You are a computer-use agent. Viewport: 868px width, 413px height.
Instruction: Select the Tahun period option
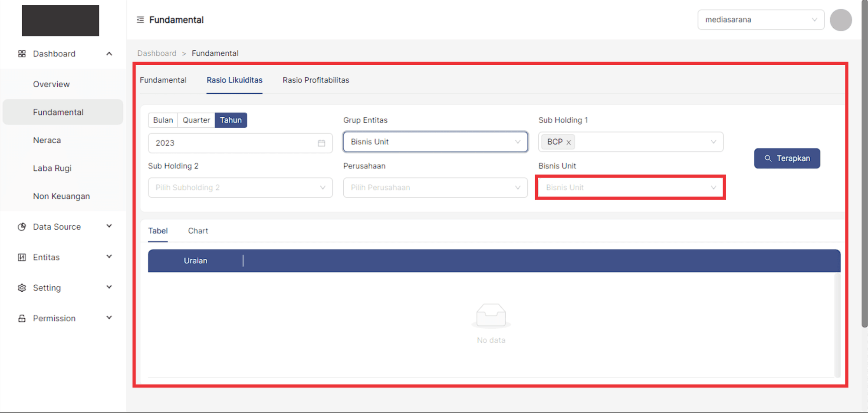230,120
